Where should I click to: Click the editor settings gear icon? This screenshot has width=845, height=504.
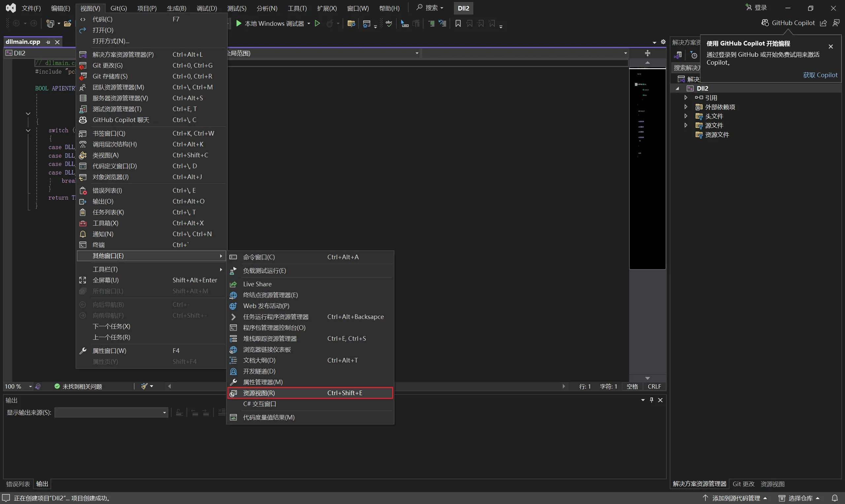pos(663,42)
